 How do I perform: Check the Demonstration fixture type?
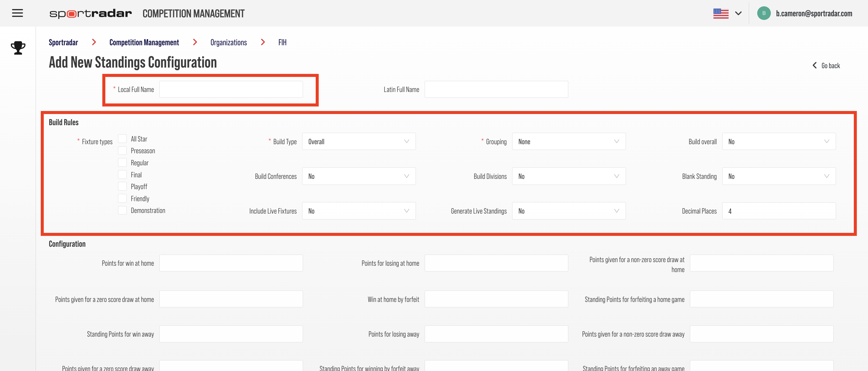tap(122, 210)
